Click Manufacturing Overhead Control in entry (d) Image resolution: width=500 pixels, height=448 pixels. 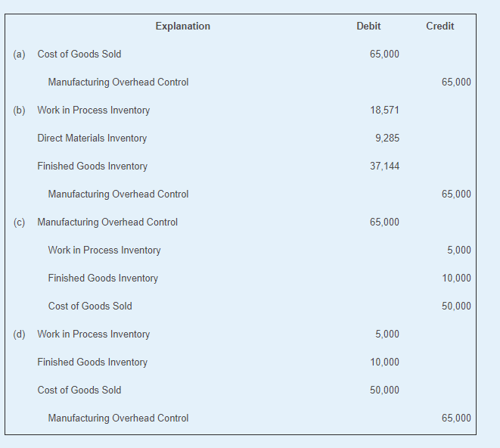pyautogui.click(x=118, y=418)
